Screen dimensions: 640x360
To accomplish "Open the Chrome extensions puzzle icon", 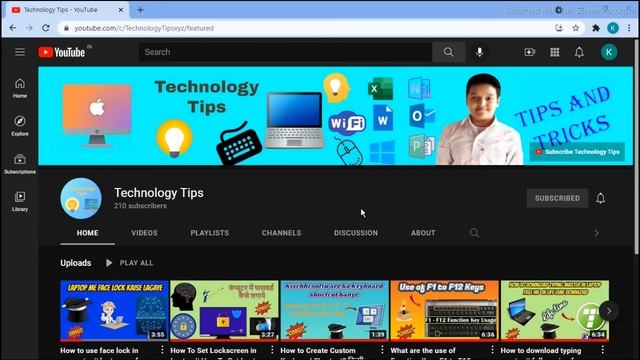I will [x=596, y=28].
